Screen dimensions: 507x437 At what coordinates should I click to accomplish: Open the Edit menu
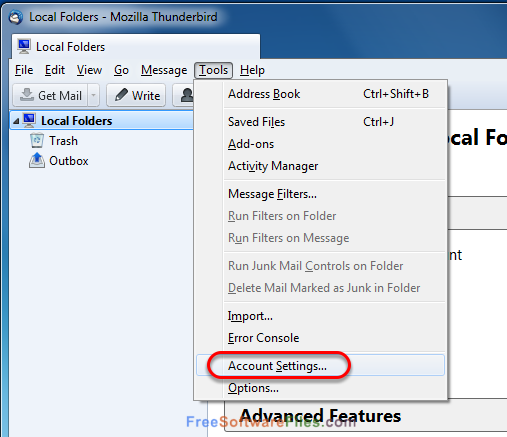tap(55, 70)
